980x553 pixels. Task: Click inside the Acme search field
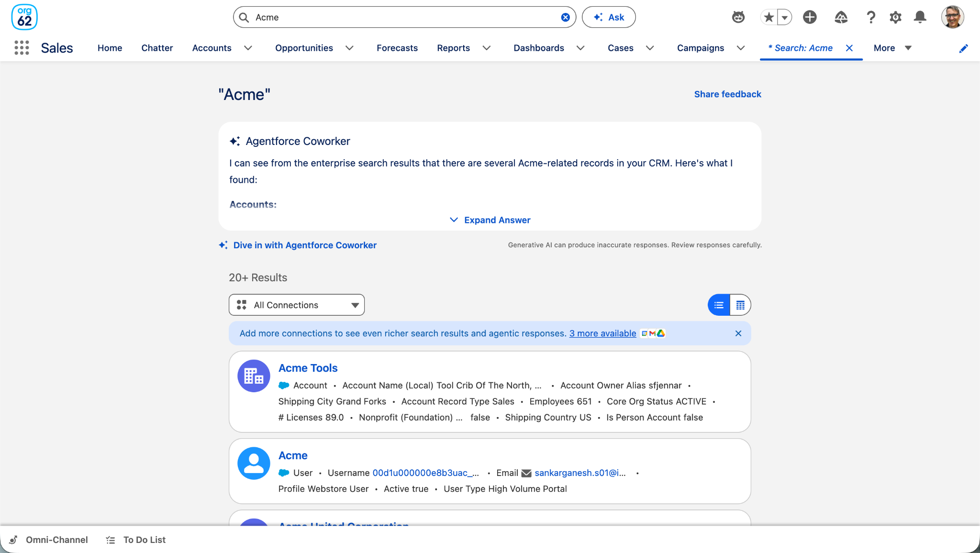pos(404,17)
